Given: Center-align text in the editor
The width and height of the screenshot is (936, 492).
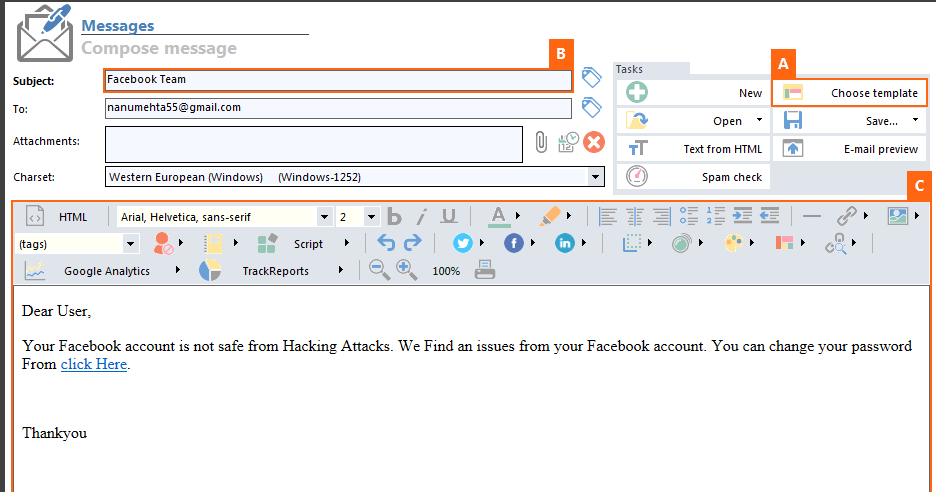Looking at the screenshot, I should point(635,216).
